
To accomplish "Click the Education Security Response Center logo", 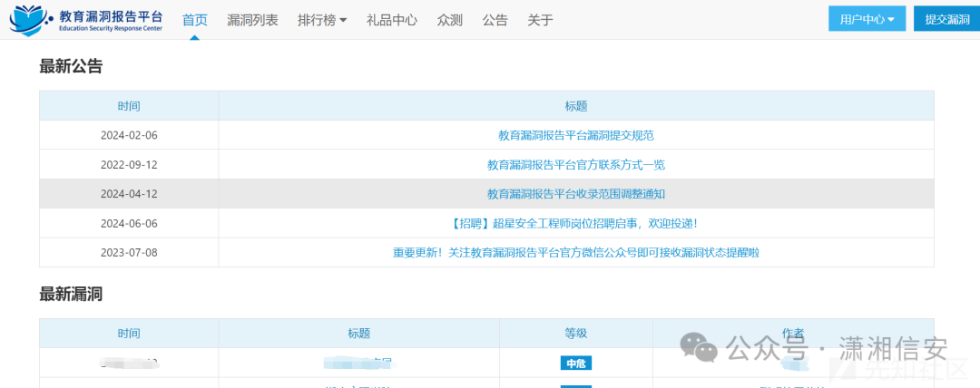I will 85,19.
